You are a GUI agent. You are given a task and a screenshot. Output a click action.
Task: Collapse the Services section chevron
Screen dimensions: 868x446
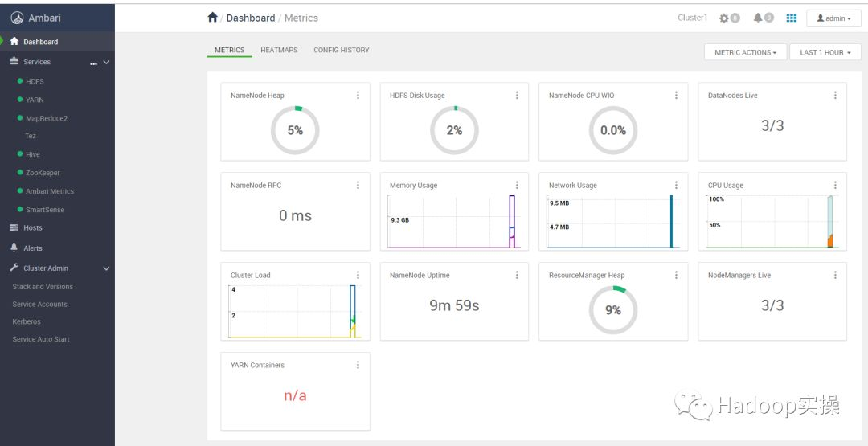pyautogui.click(x=106, y=63)
